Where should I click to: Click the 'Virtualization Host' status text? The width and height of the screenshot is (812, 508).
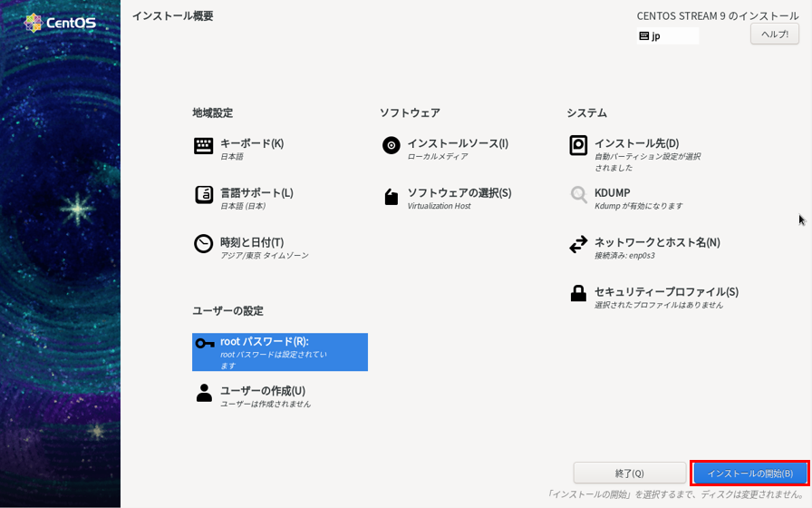440,206
